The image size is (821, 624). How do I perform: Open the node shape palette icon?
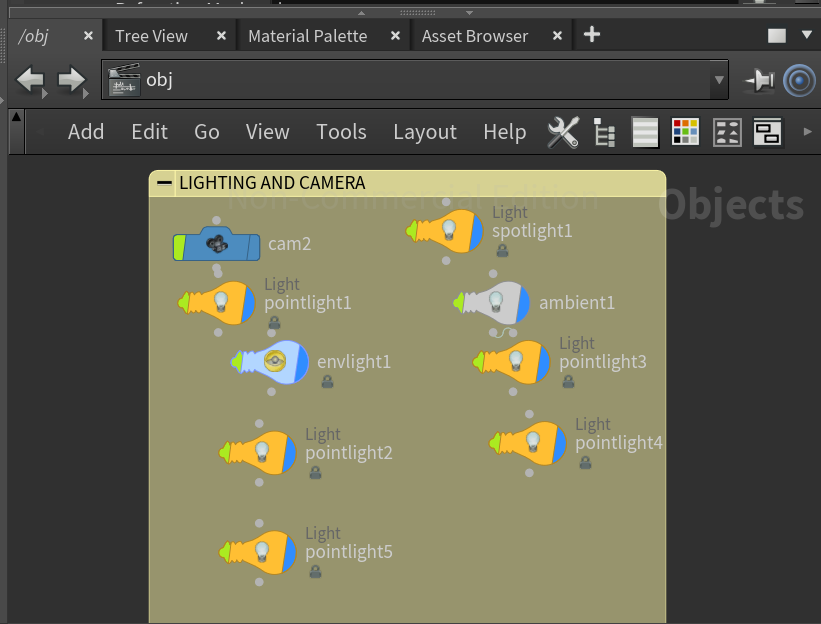(x=727, y=132)
